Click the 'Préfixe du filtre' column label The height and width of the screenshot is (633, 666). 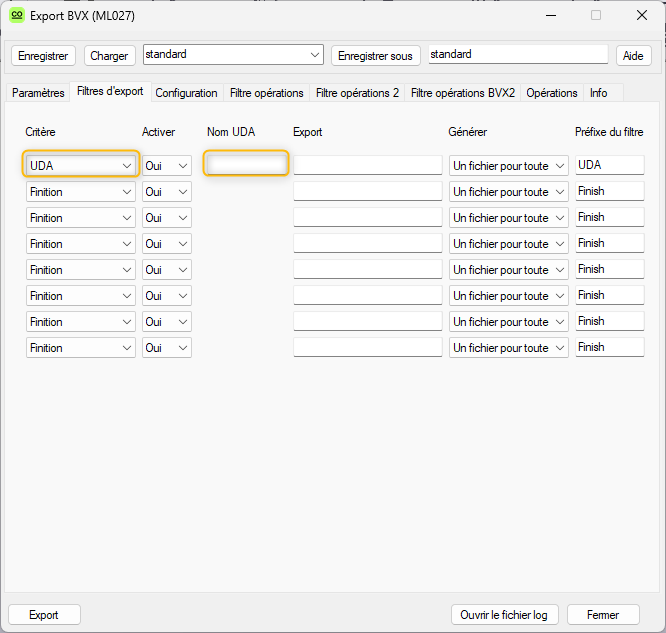609,132
